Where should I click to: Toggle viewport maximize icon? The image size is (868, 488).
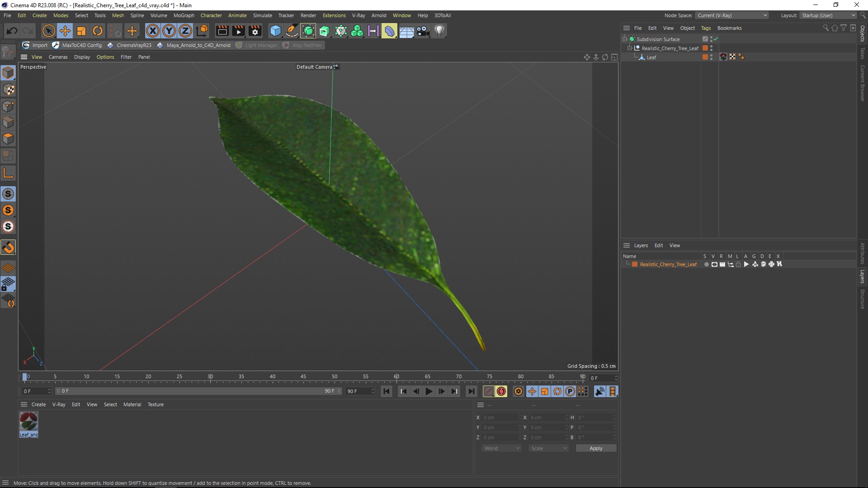614,57
